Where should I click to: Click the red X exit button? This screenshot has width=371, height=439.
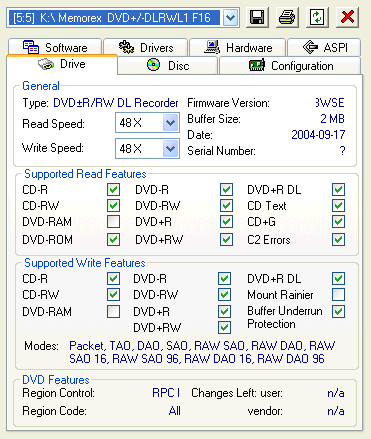[x=347, y=17]
